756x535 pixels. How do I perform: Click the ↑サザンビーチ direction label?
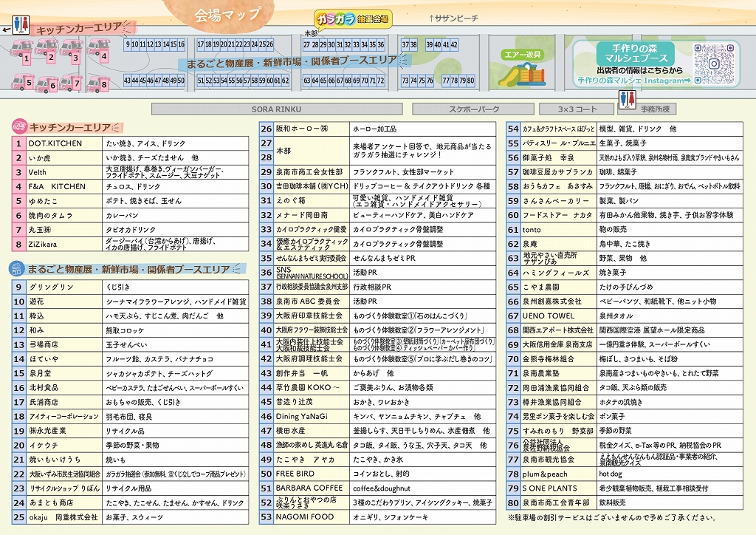coord(453,18)
